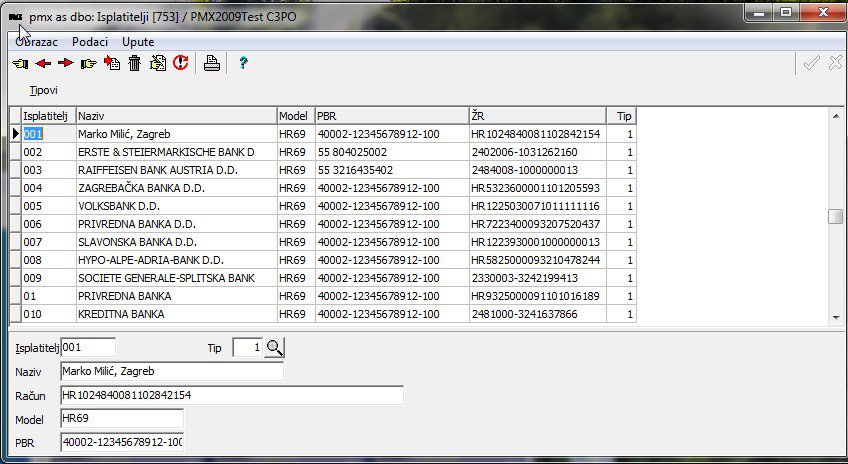848x464 pixels.
Task: Click ŽR cell HR5323600001101205593
Action: click(538, 188)
